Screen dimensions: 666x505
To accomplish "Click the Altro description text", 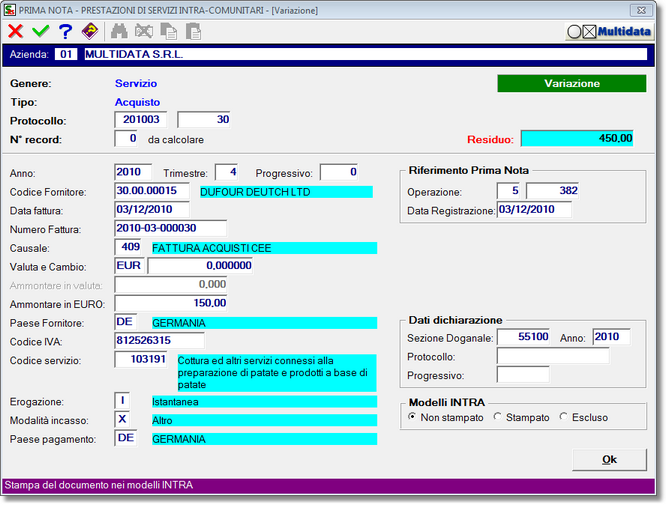I will [265, 420].
